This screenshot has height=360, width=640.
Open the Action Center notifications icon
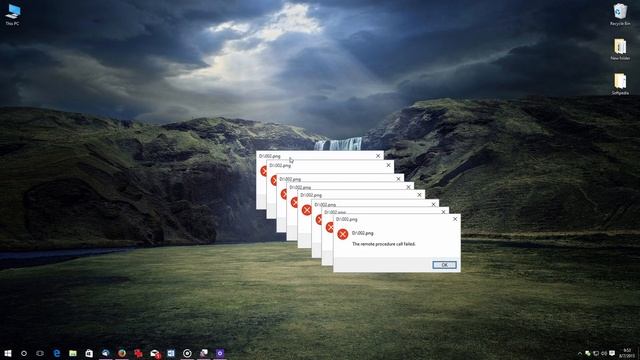point(612,353)
